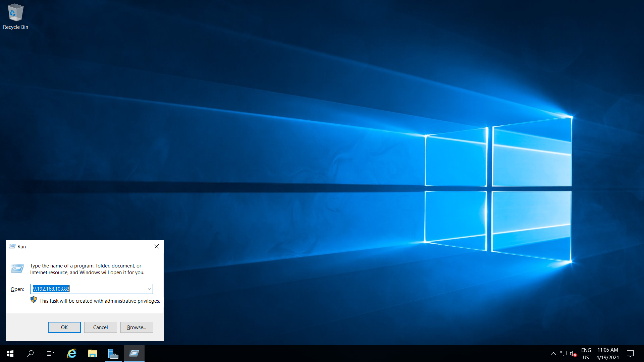Open the ENG US language indicator
Screen dimensions: 644x362
point(586,354)
